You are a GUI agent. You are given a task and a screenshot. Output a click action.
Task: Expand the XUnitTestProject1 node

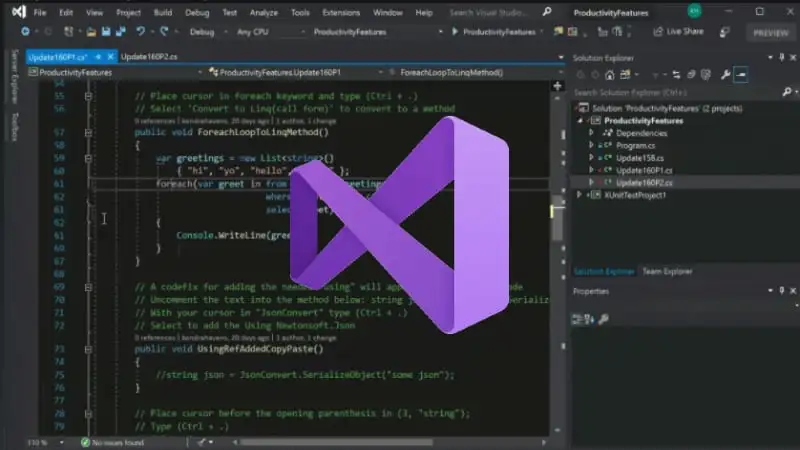[579, 195]
